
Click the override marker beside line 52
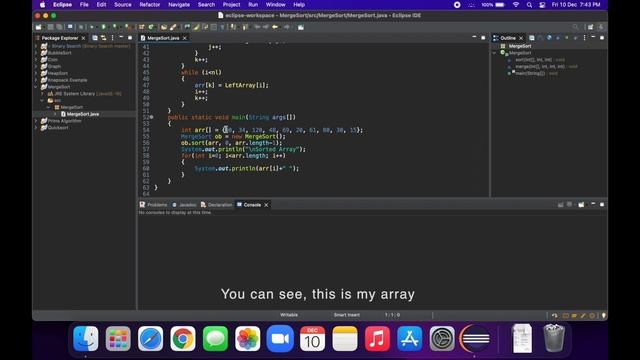tap(151, 118)
